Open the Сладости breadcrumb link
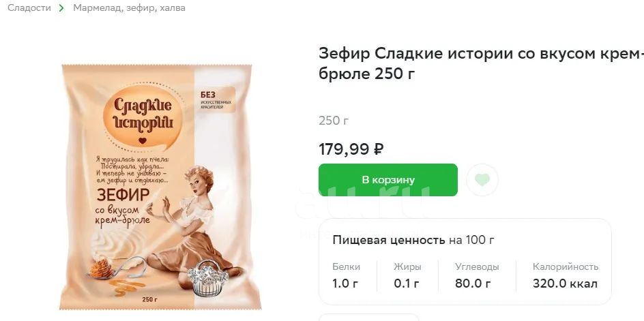This screenshot has width=644, height=321. point(29,7)
